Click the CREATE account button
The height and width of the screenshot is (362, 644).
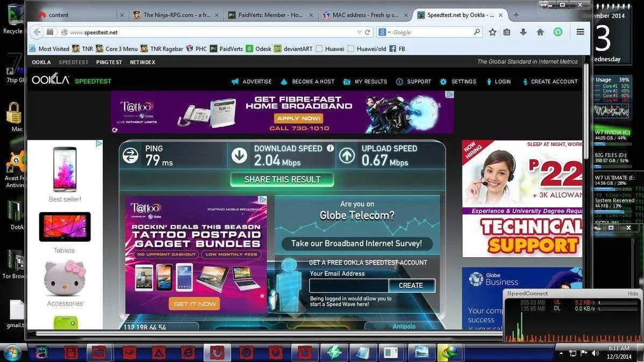click(411, 285)
